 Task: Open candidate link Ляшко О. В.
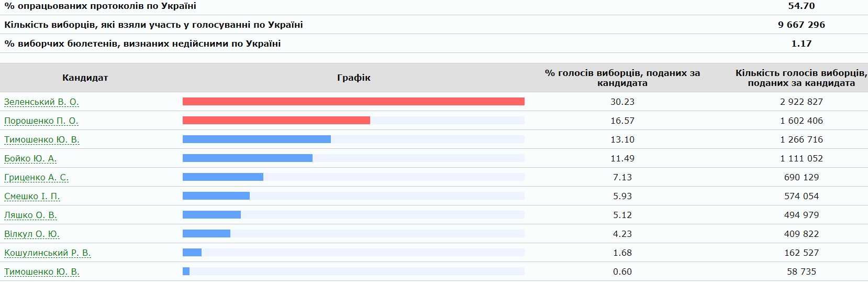click(x=30, y=215)
